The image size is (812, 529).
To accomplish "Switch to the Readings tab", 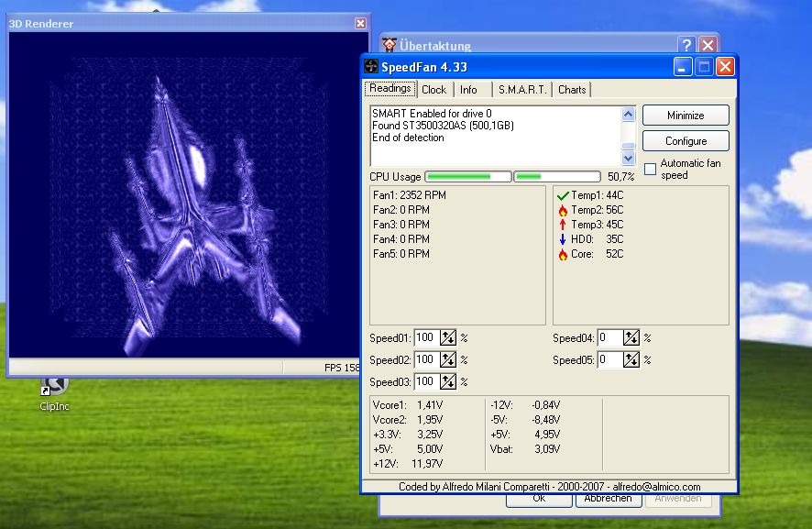I will [x=390, y=89].
